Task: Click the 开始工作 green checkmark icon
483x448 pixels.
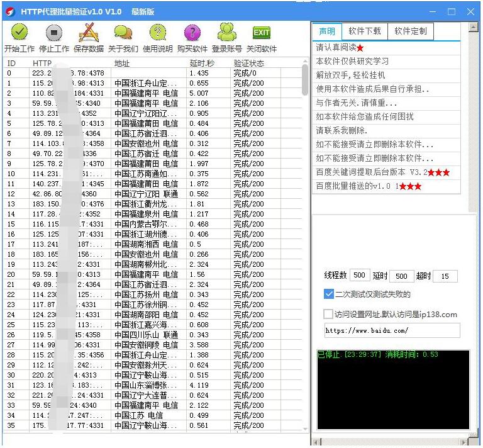Action: [x=19, y=33]
